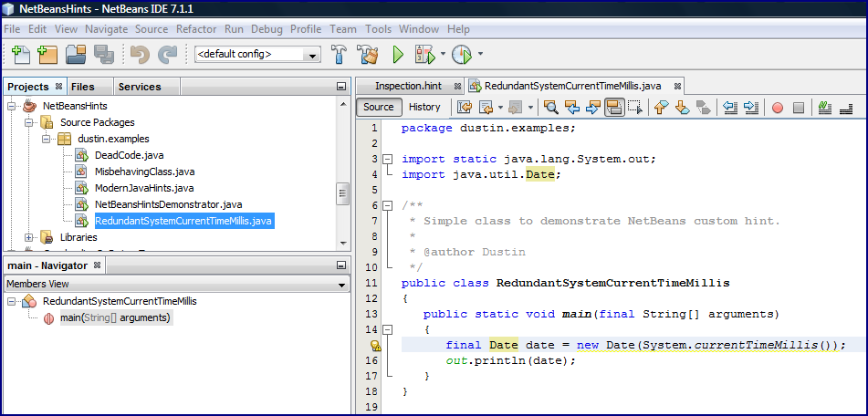Open Members View dropdown
This screenshot has height=416, width=868.
click(341, 285)
